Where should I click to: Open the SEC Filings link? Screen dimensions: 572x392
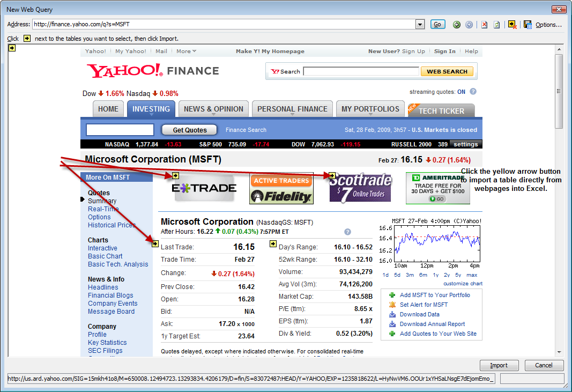pyautogui.click(x=105, y=350)
